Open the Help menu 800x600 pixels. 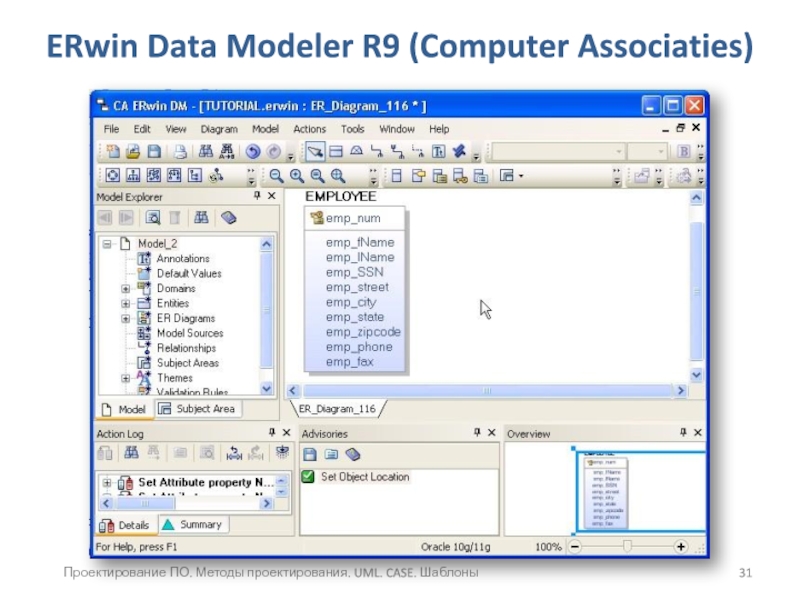439,129
